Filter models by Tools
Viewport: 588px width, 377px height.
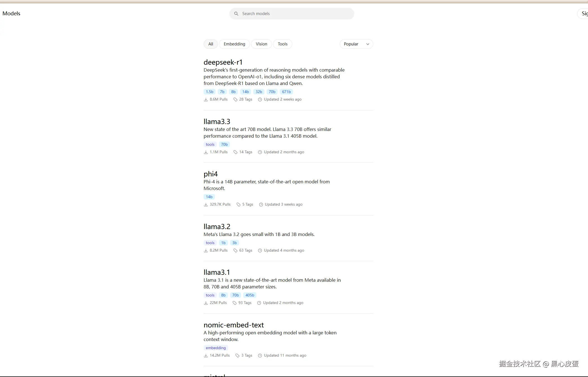(x=283, y=44)
